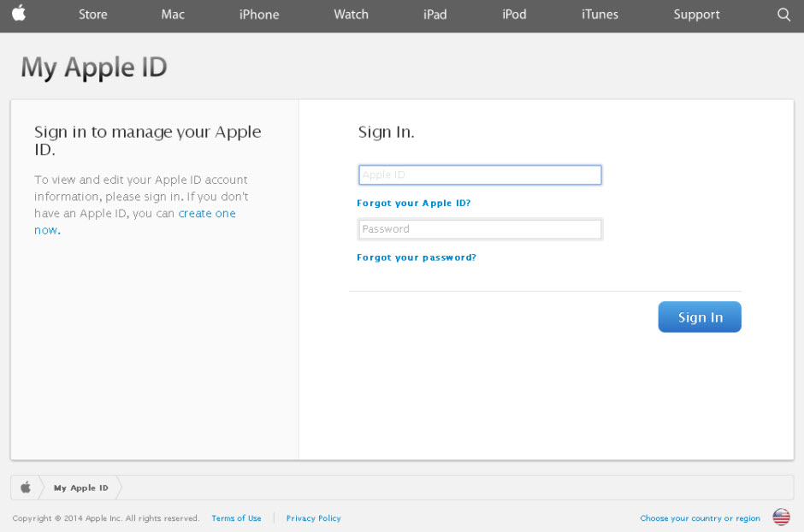Click the Sign in to manage your Apple ID heading
Image resolution: width=804 pixels, height=532 pixels.
point(148,140)
